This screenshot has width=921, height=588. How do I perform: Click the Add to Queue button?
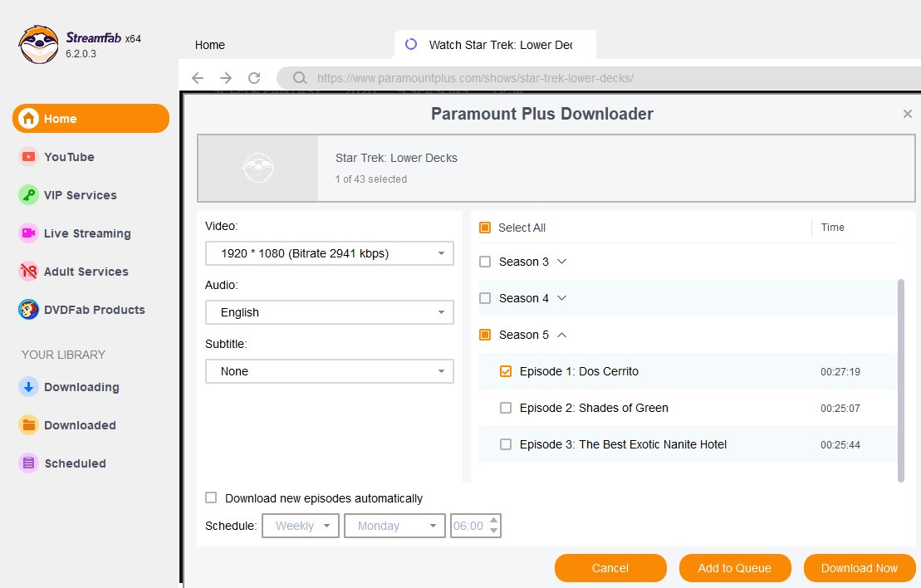[735, 568]
